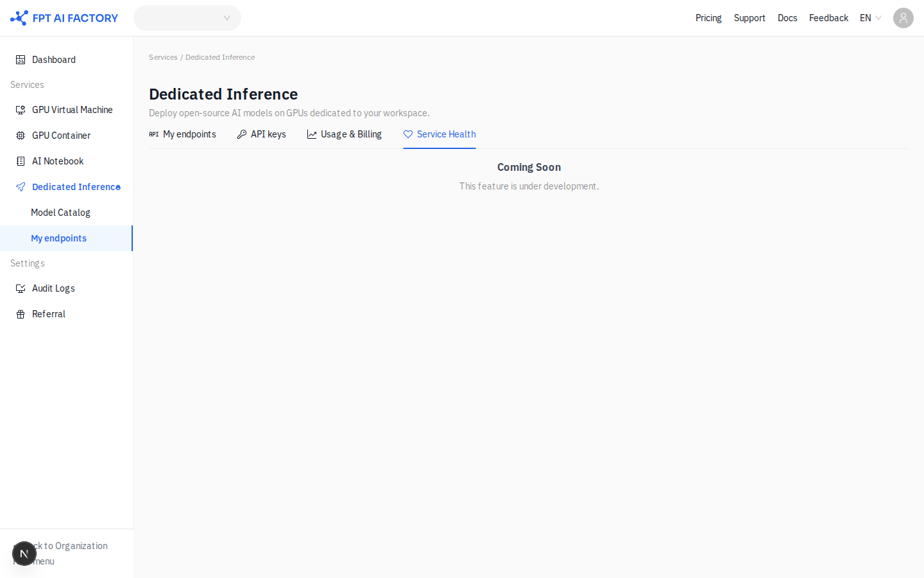Open the Usage & Billing tab

point(345,134)
